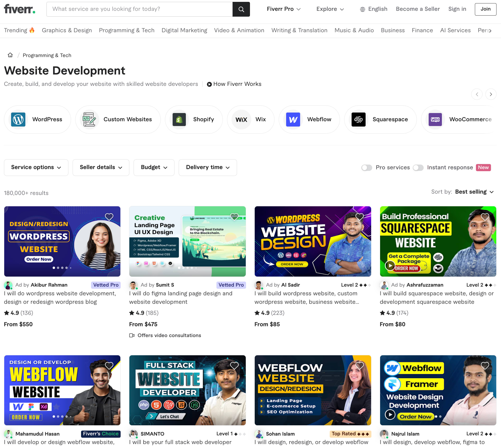Toggle Pro services switch
Screen dimensions: 501x448
[367, 167]
